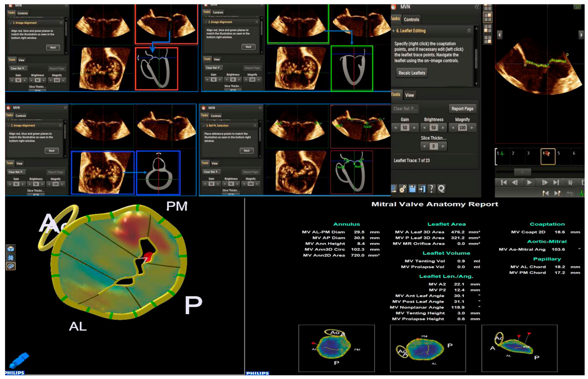Click the Report Page button
The height and width of the screenshot is (379, 588).
coord(462,109)
